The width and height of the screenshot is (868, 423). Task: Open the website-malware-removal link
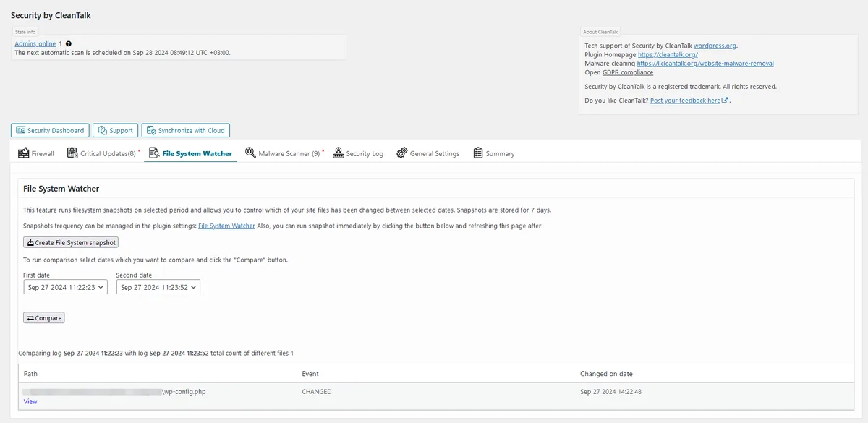click(705, 64)
